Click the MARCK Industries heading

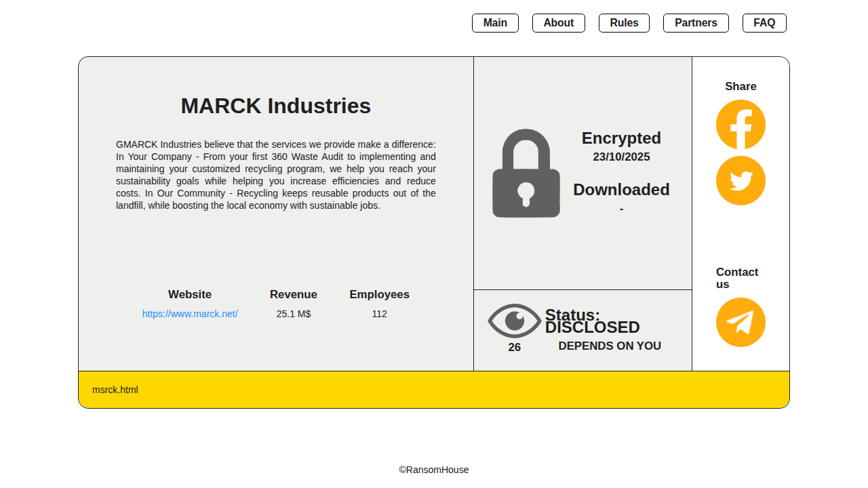[276, 106]
